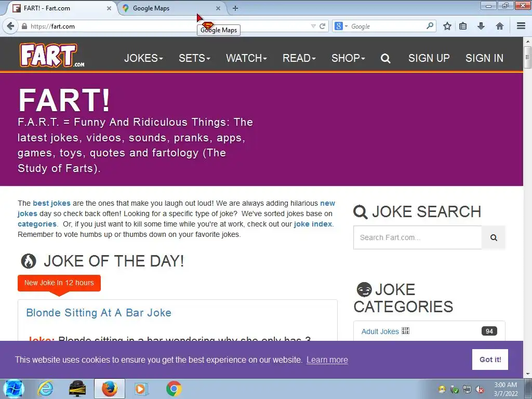Click the monitor app taskbar icon

click(x=77, y=389)
